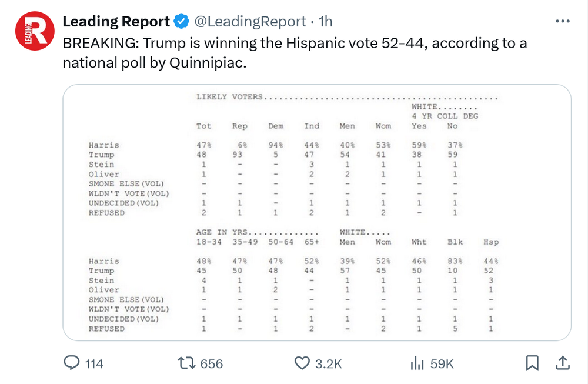The width and height of the screenshot is (588, 384).
Task: Open the Quinnipiac poll table image
Action: pyautogui.click(x=317, y=212)
